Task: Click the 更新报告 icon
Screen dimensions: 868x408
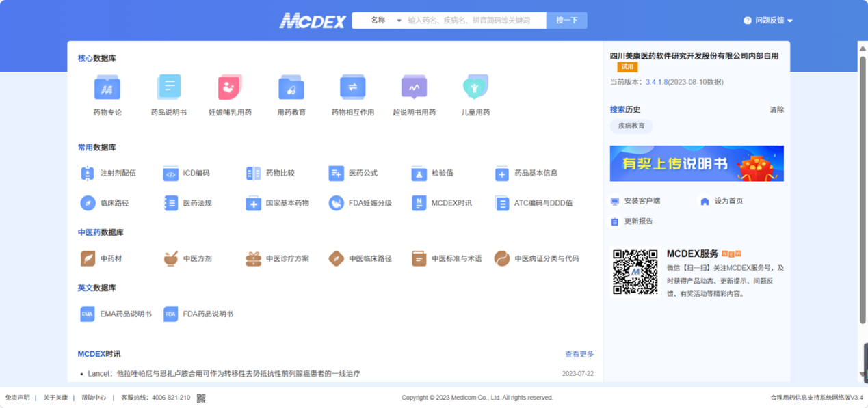Action: tap(615, 221)
